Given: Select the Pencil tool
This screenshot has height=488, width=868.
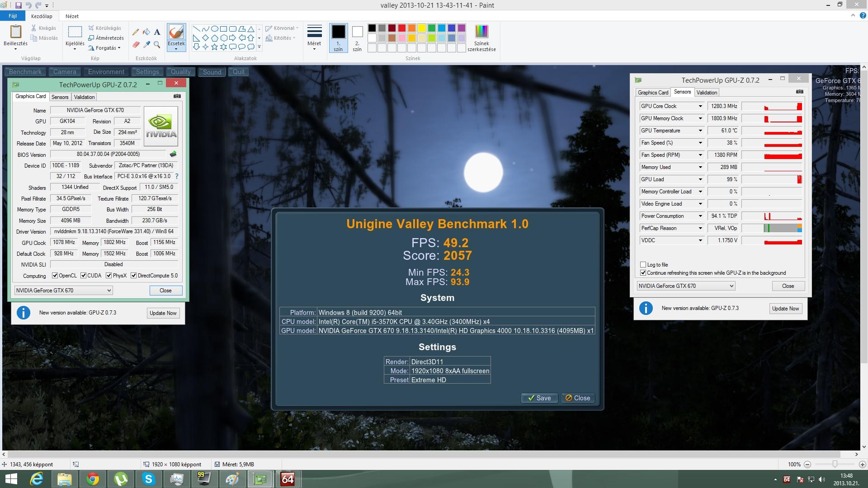Looking at the screenshot, I should [136, 32].
